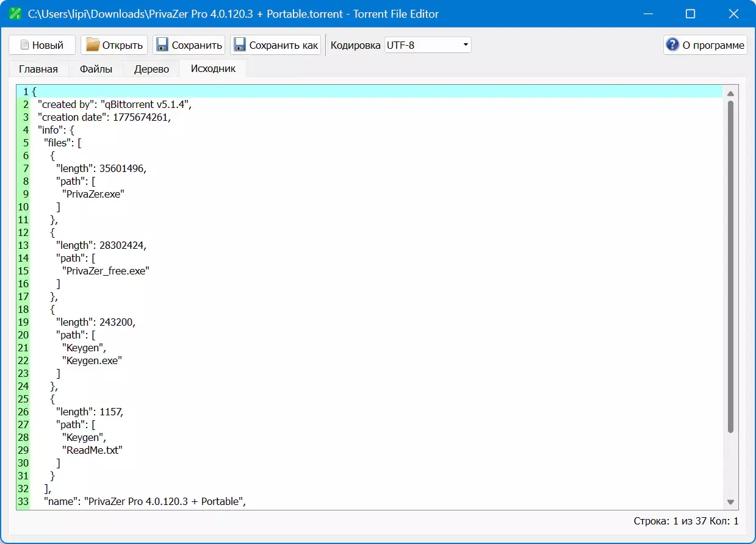Switch to the Главная tab
Screen dimensions: 756x544
(38, 69)
